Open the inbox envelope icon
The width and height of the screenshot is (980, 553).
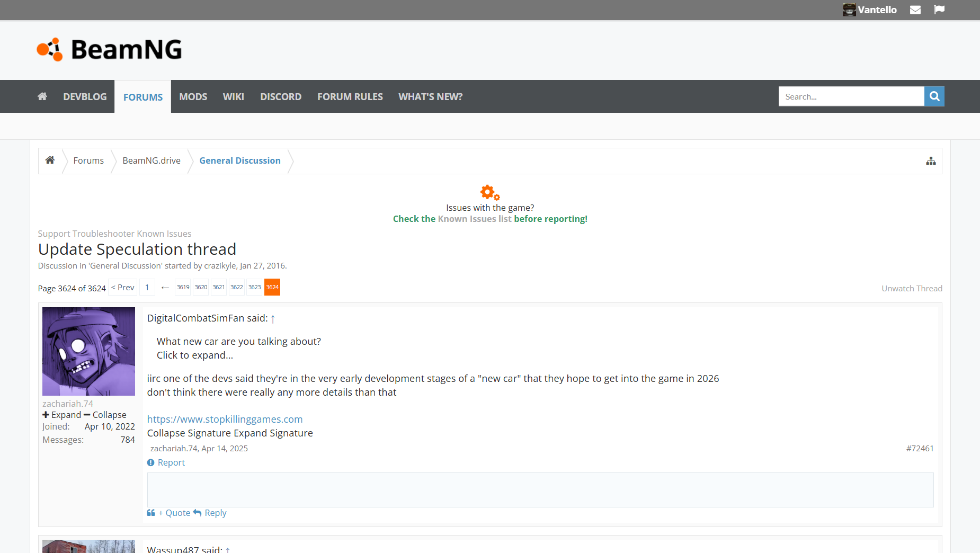click(x=915, y=10)
